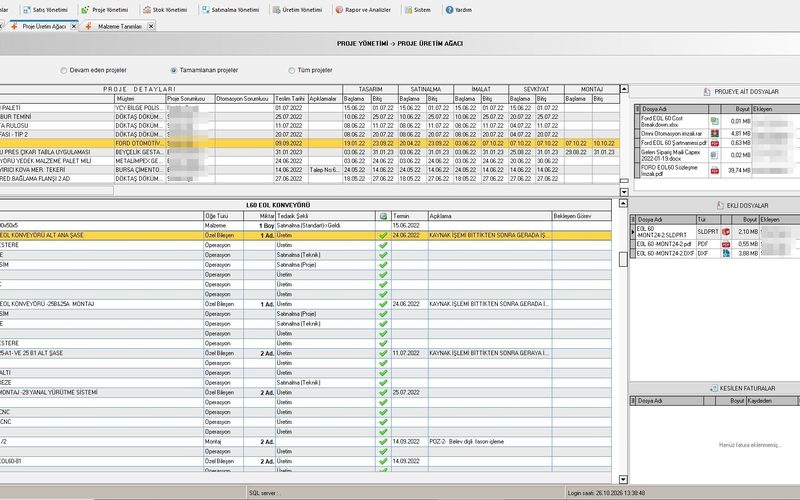Open the Satınalma Yönetimi menu

pyautogui.click(x=231, y=10)
